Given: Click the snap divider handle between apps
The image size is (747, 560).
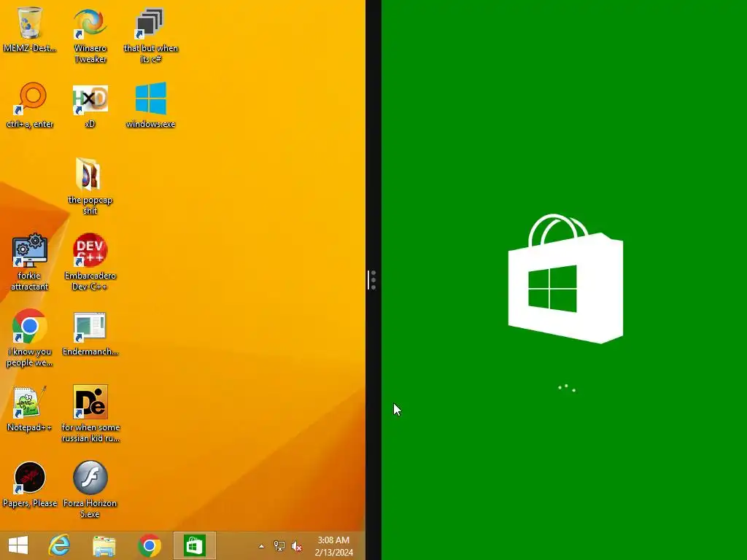Looking at the screenshot, I should point(373,280).
